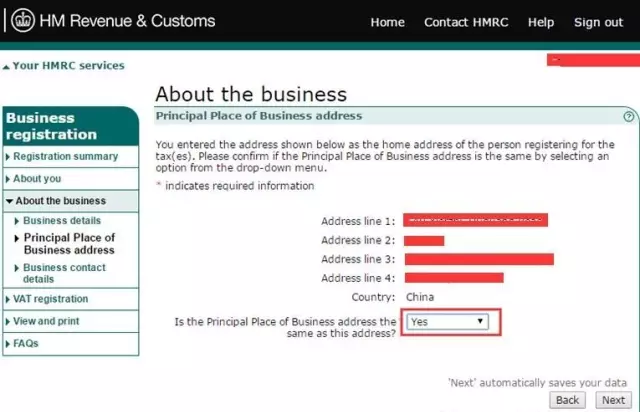
Task: Sign out of the HMRC account
Action: (598, 22)
